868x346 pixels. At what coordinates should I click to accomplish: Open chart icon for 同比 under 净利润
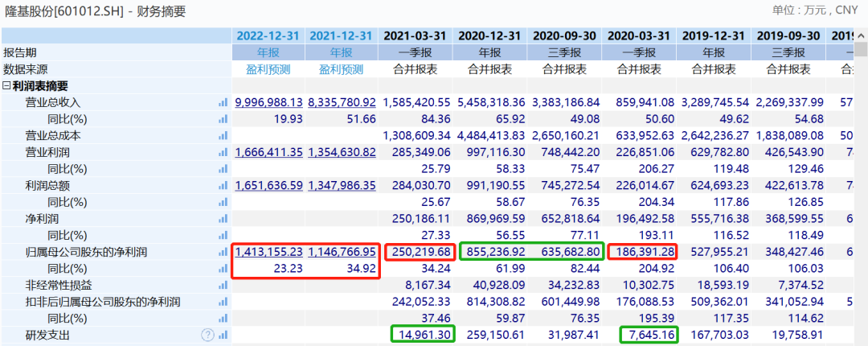pyautogui.click(x=223, y=235)
